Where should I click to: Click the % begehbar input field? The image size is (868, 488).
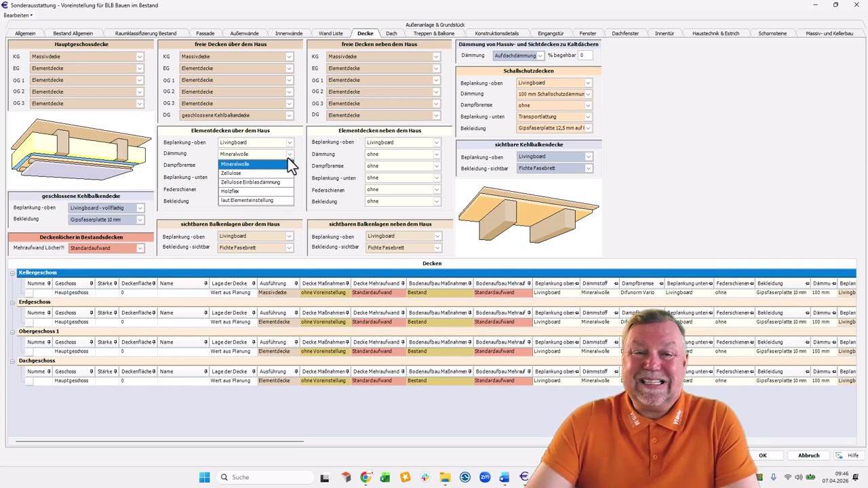585,56
